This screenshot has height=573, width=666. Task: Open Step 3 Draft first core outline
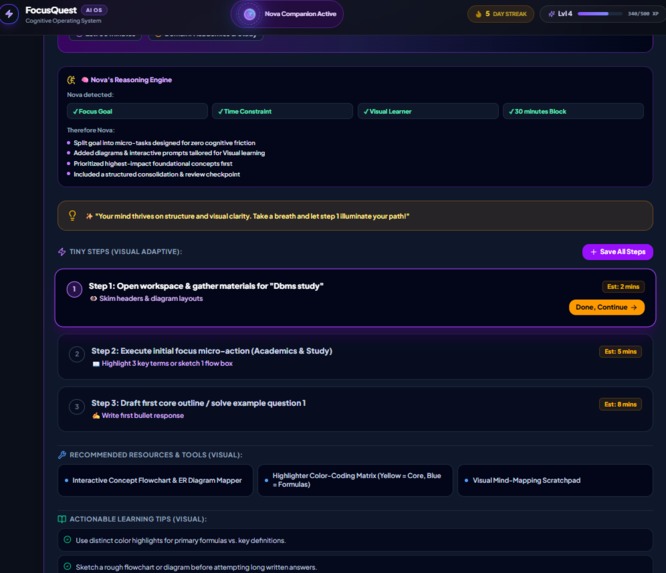(x=198, y=403)
